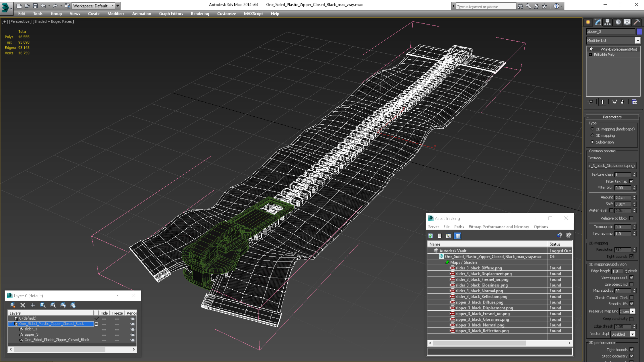The height and width of the screenshot is (362, 644).
Task: Open the Modifiers menu
Action: click(116, 14)
